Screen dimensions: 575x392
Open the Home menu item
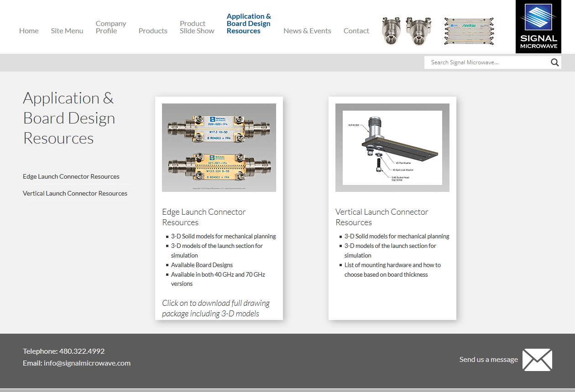[29, 31]
